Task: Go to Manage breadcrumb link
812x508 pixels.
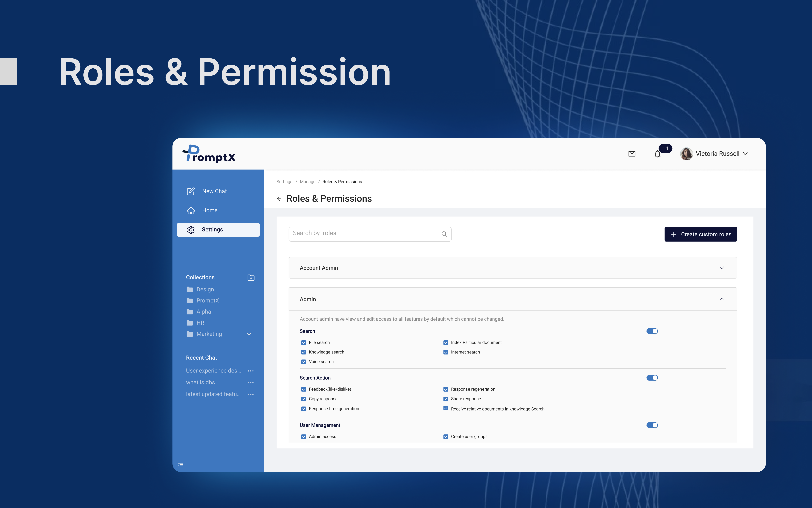Action: tap(307, 182)
